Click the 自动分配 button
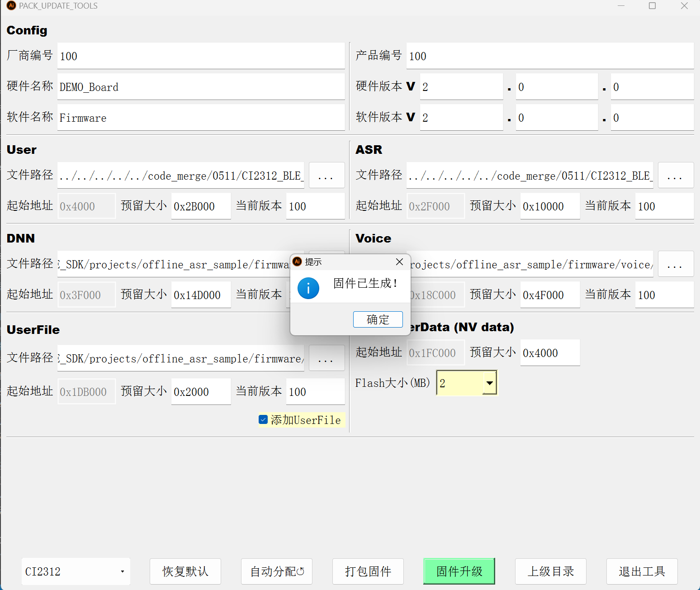 point(277,571)
